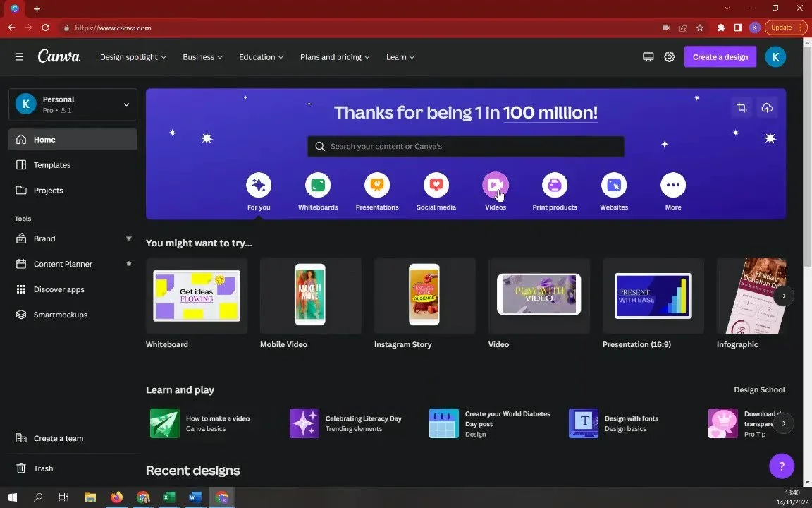
Task: Open the settings gear icon in header
Action: click(x=670, y=57)
